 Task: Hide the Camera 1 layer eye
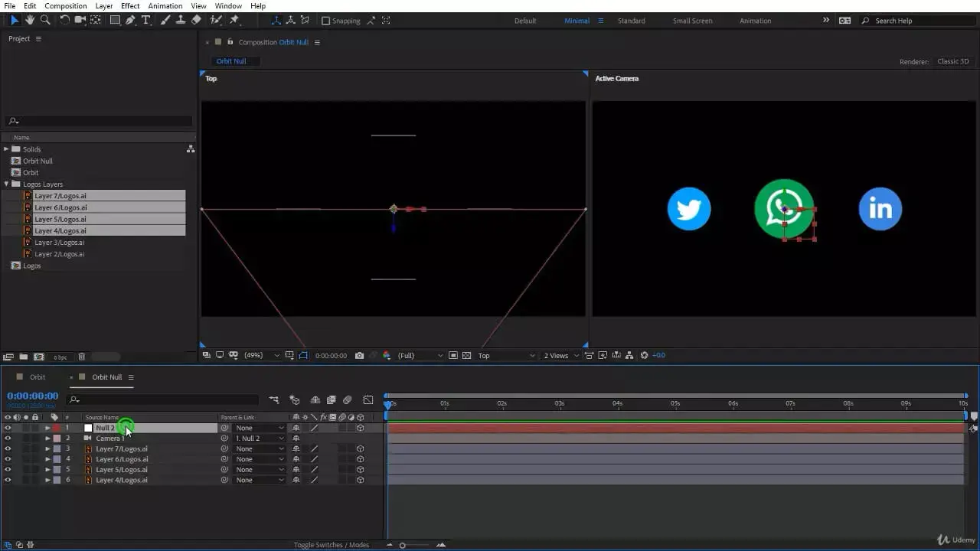pos(8,439)
